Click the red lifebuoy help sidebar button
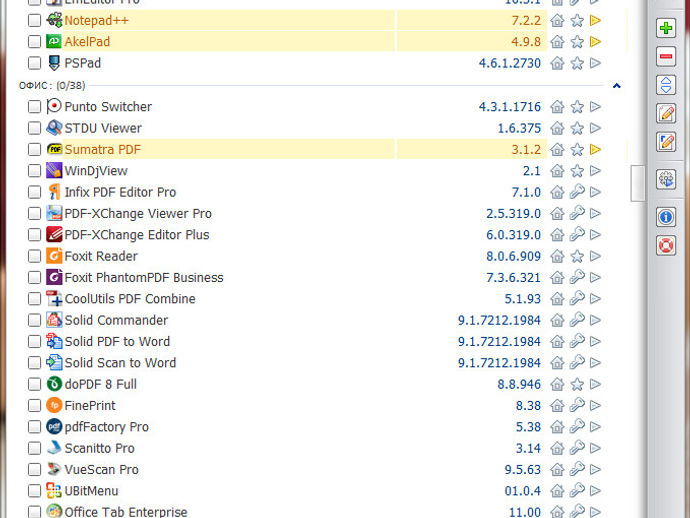Viewport: 690px width, 518px height. click(x=666, y=245)
